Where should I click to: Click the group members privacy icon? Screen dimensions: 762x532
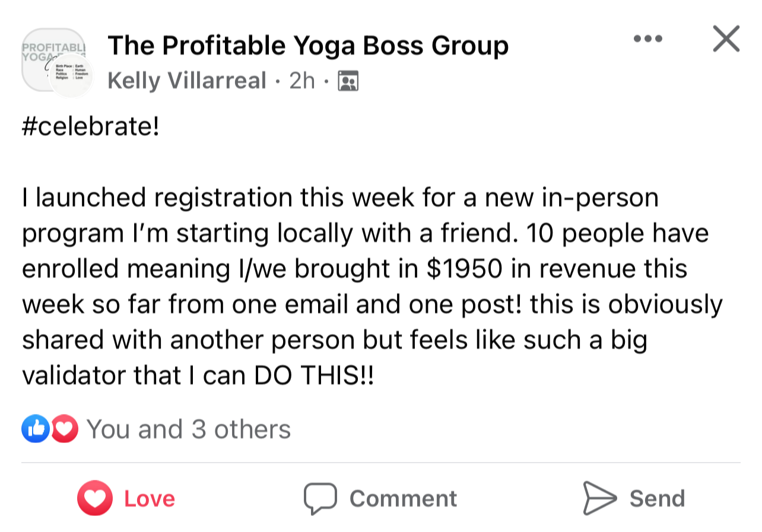347,81
